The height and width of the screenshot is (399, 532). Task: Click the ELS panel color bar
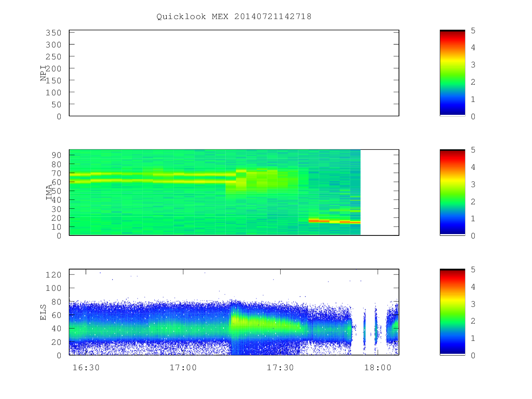[452, 312]
